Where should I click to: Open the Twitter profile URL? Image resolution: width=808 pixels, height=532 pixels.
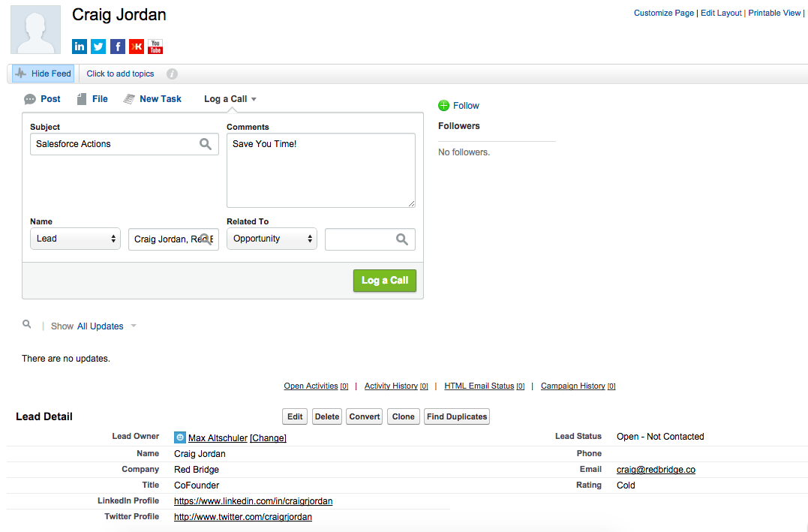coord(243,517)
